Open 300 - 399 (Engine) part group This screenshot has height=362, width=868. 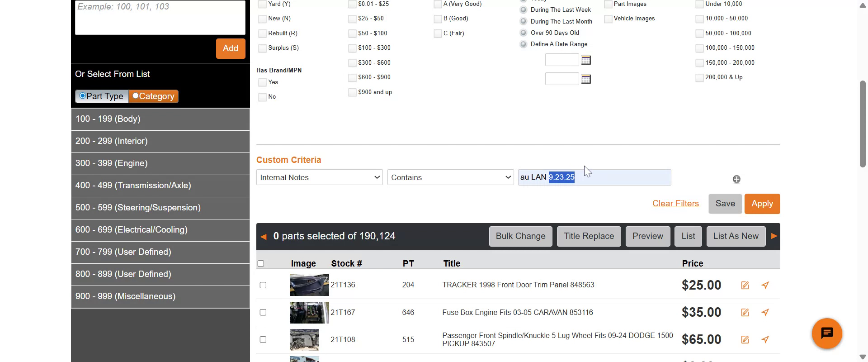(160, 163)
